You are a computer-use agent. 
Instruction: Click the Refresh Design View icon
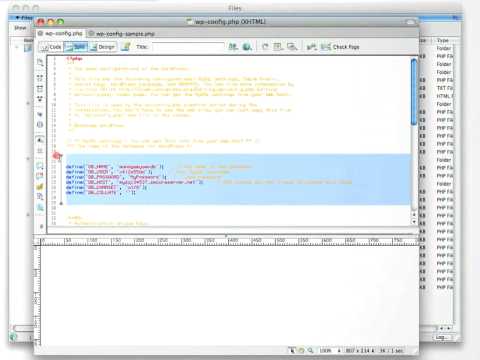[265, 47]
